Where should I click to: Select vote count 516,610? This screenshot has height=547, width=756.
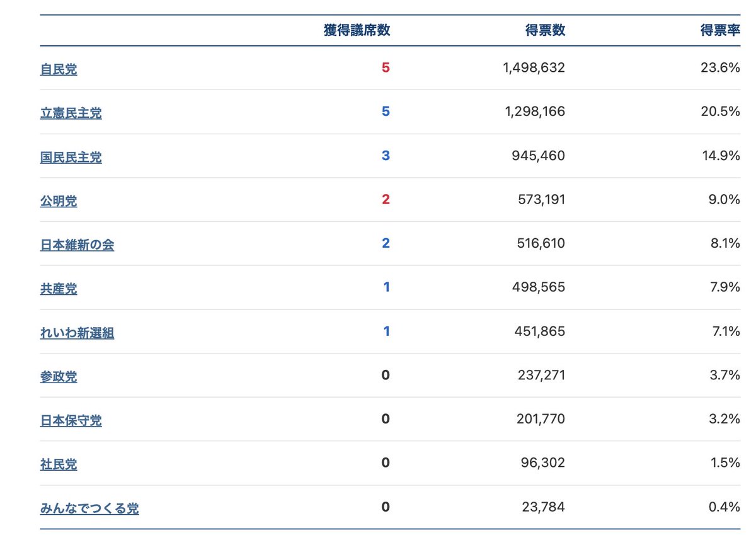[540, 243]
